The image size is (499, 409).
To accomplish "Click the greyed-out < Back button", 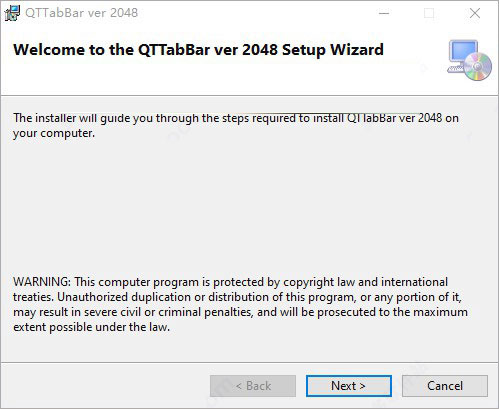I will tap(253, 386).
